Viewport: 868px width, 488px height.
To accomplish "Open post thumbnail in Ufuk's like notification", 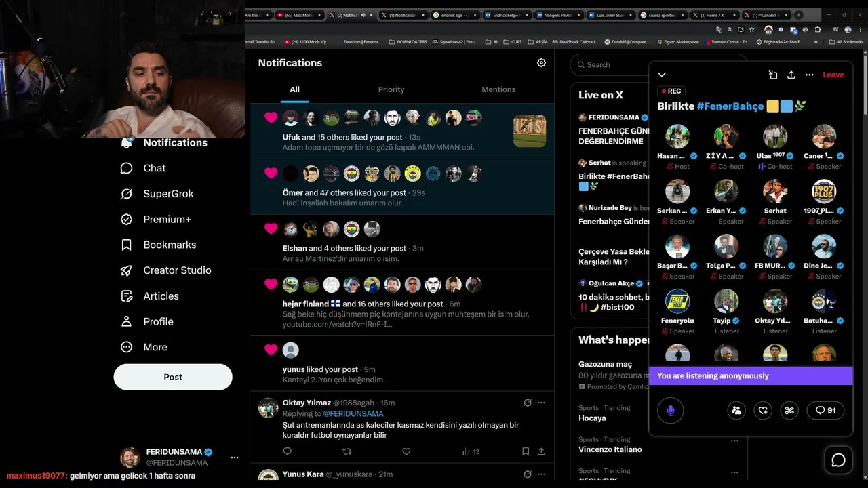I will (x=530, y=131).
